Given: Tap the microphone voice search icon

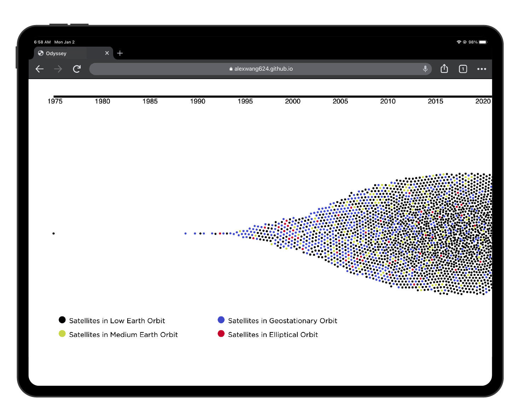Looking at the screenshot, I should click(x=425, y=69).
